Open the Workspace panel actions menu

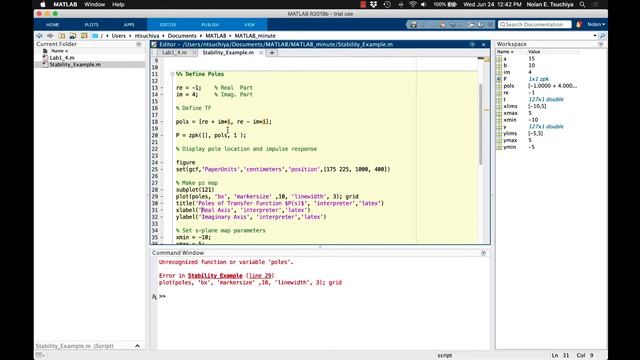(600, 44)
